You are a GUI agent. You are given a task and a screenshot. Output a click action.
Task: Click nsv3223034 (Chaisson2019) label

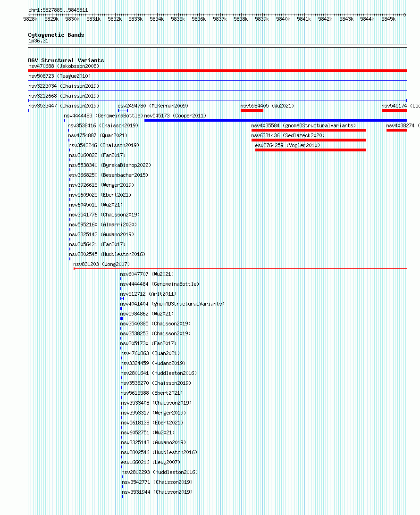point(63,86)
